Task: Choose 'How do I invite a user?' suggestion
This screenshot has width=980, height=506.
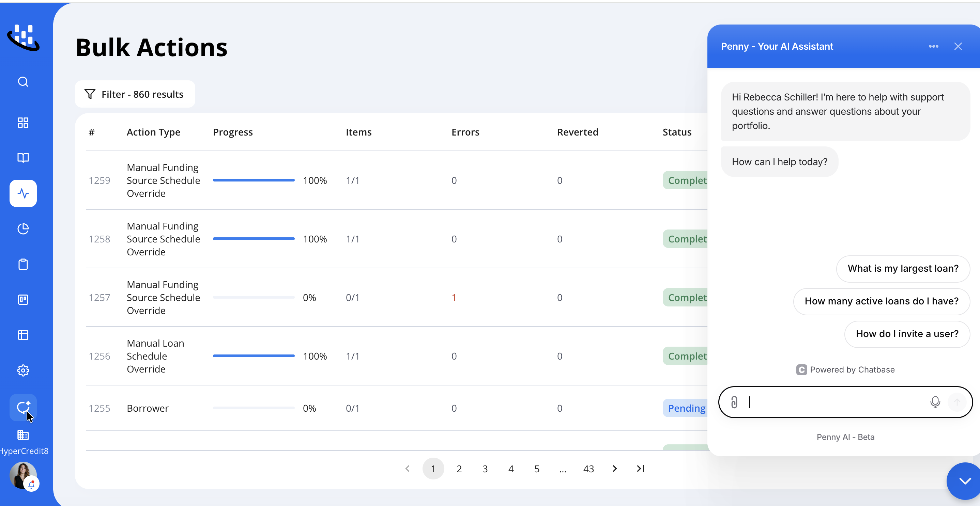Action: [x=907, y=334]
